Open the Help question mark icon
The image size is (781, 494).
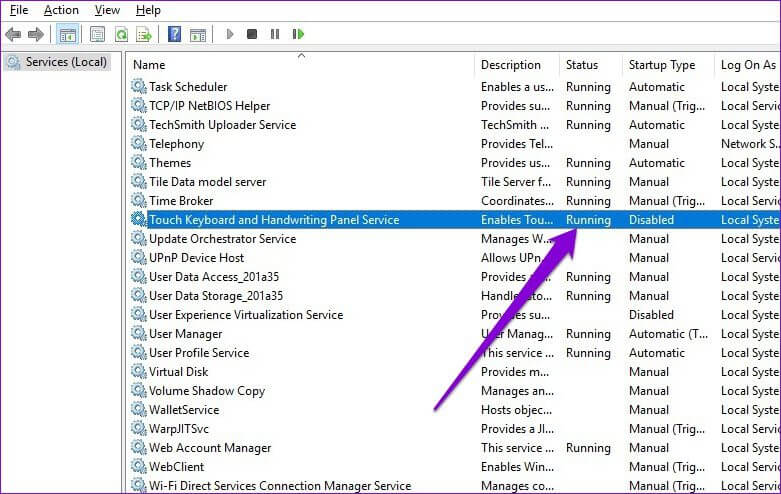[x=174, y=34]
